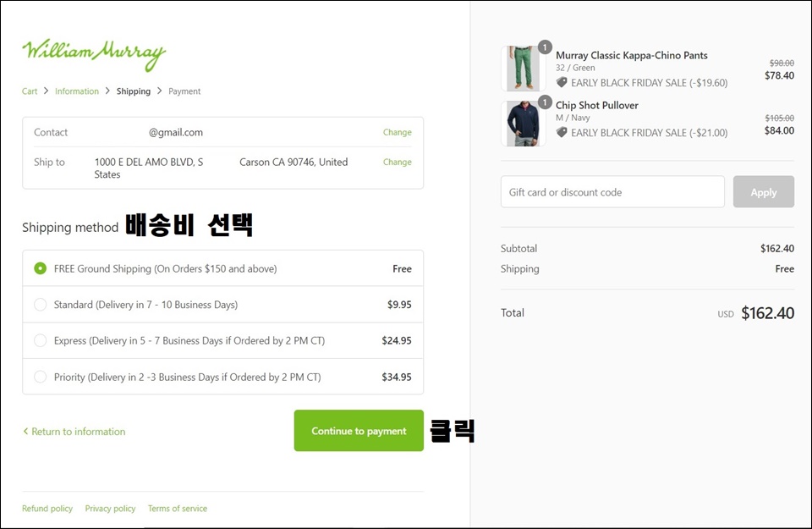Screen dimensions: 812x529
Task: Click the $78.40 pants price
Action: (779, 75)
